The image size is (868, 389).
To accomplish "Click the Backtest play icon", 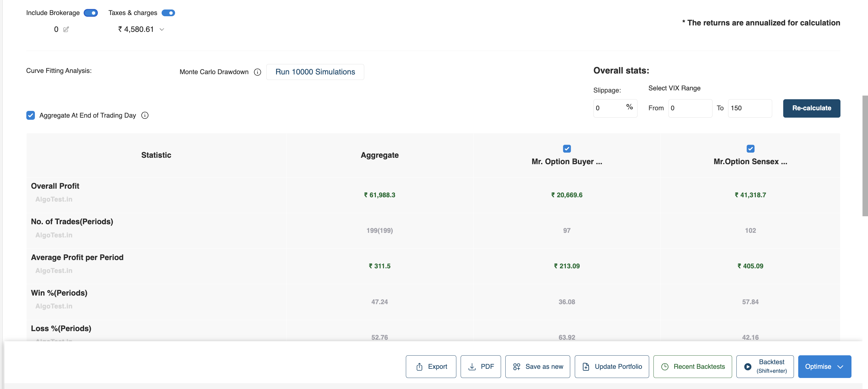I will tap(747, 366).
